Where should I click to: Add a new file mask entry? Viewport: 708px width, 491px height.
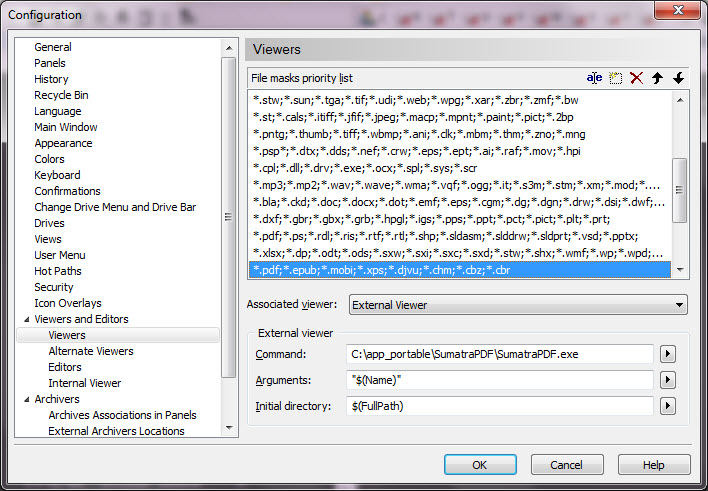tap(616, 78)
